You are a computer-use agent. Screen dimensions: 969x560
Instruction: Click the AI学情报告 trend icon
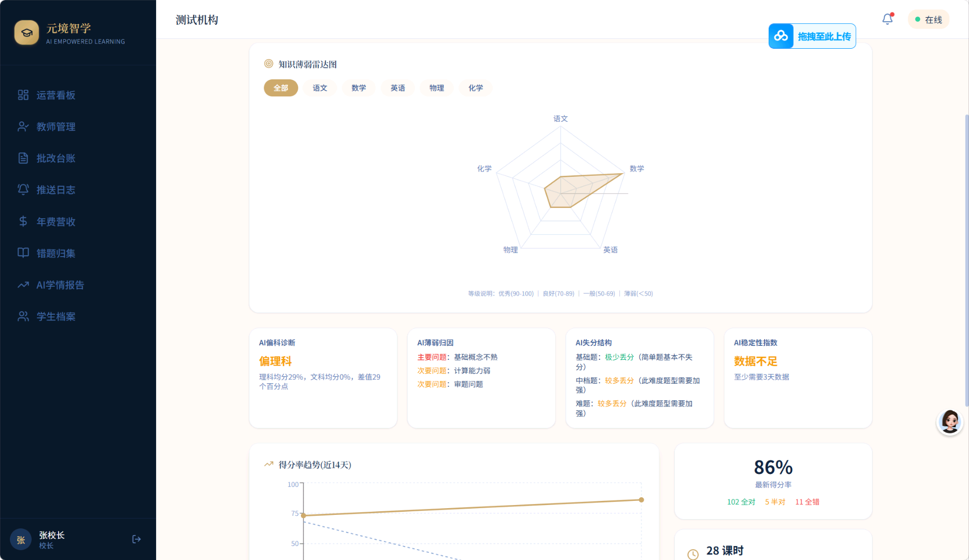(x=23, y=285)
